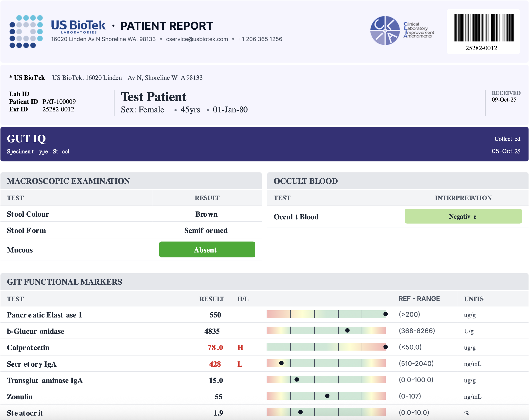Image resolution: width=529 pixels, height=420 pixels.
Task: Click the birth date 01-Jan-80
Action: click(230, 110)
